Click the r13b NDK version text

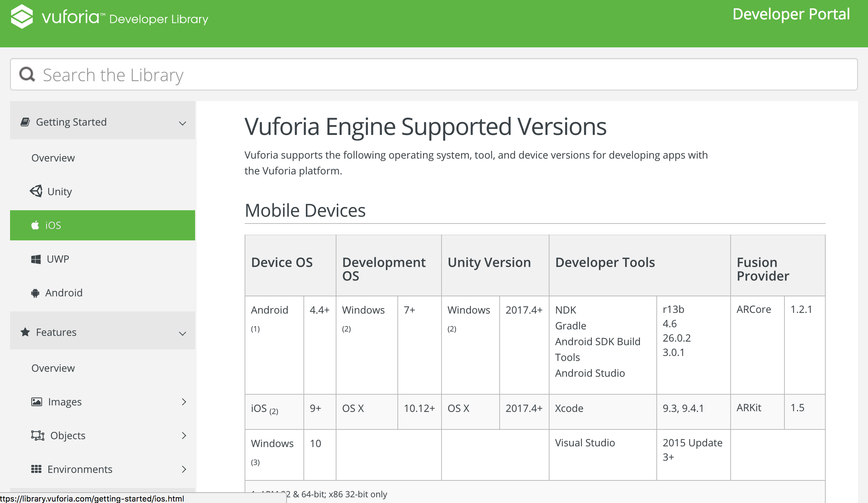673,309
